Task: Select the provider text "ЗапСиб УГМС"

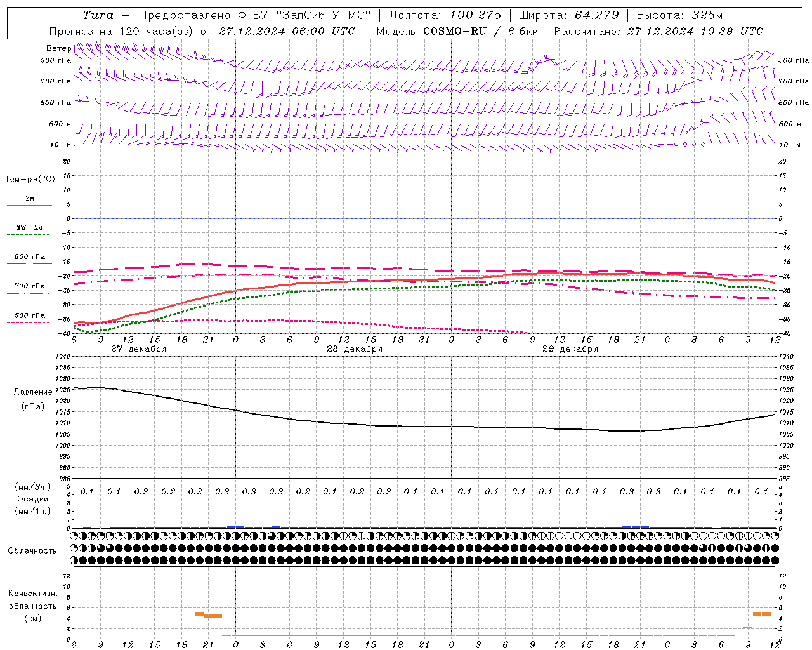Action: pyautogui.click(x=324, y=15)
